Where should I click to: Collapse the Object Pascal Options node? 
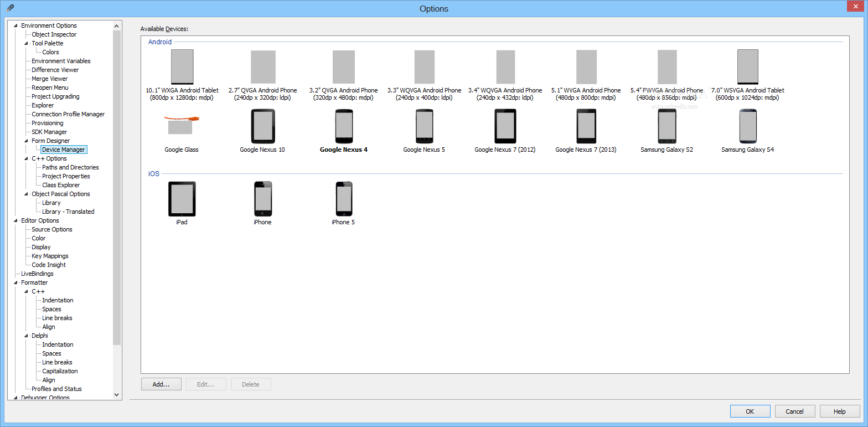[27, 194]
